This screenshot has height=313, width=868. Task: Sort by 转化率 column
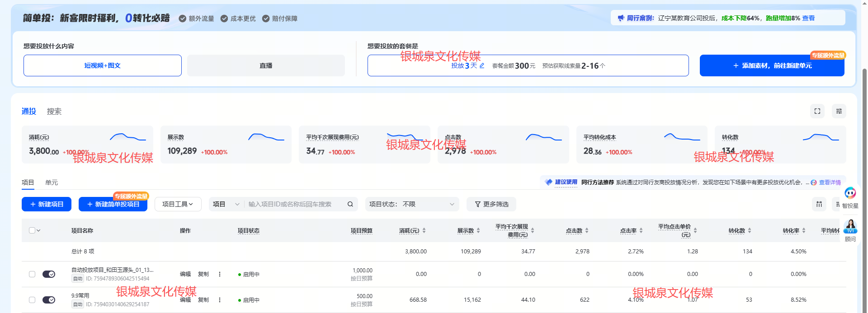(x=804, y=230)
